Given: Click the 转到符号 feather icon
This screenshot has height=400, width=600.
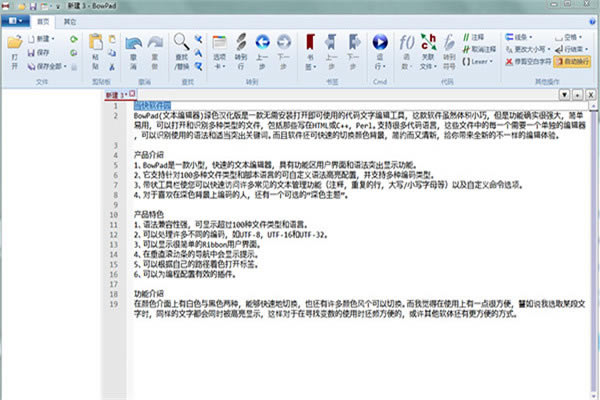Looking at the screenshot, I should point(449,51).
